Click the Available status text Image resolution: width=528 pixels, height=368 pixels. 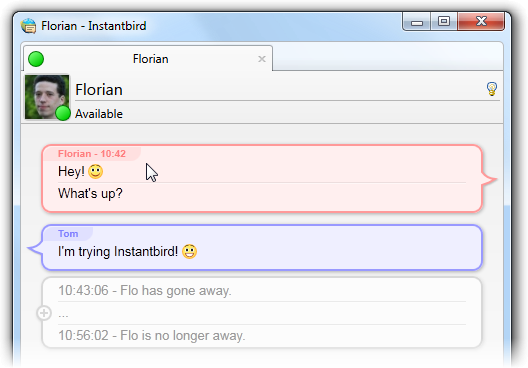[x=99, y=114]
